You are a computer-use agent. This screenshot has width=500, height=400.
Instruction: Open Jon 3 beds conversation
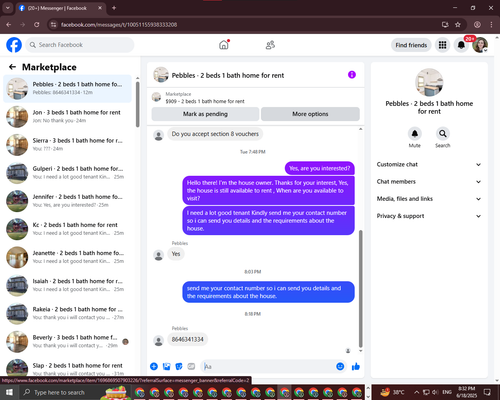[67, 117]
